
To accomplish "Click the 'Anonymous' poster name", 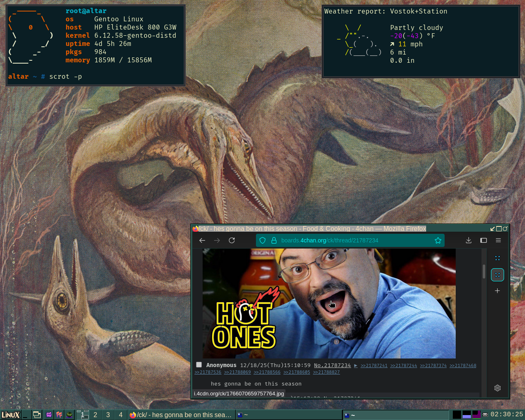I will pos(221,365).
